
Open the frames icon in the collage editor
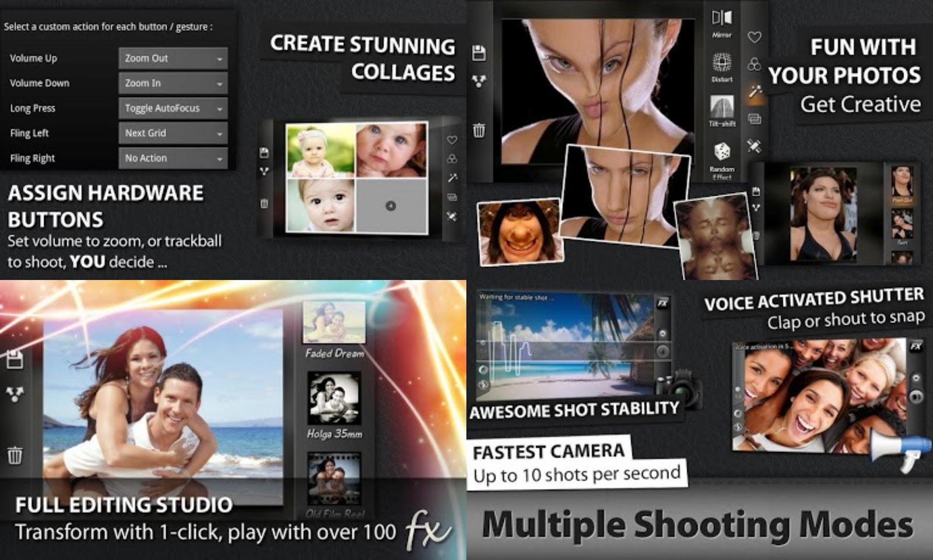pyautogui.click(x=452, y=197)
